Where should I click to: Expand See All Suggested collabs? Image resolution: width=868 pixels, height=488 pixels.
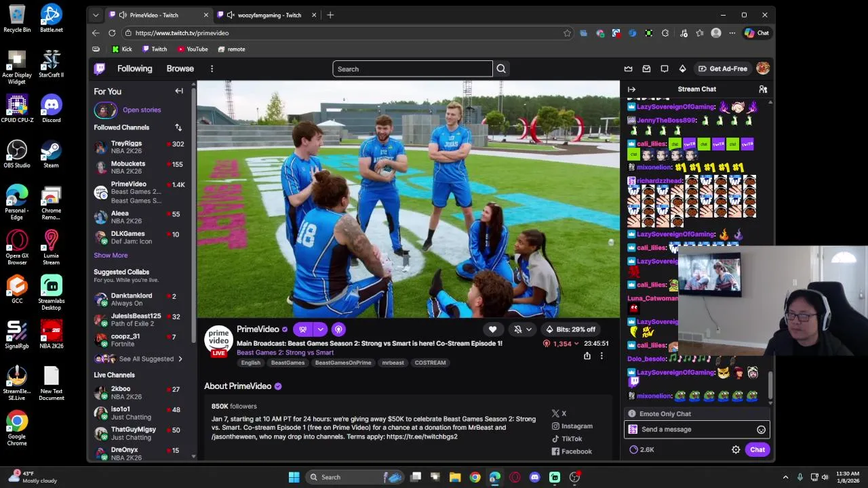click(139, 359)
